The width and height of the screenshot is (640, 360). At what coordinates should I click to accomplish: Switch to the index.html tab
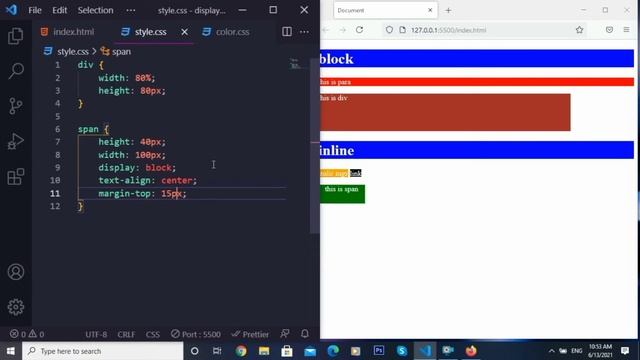(x=68, y=31)
